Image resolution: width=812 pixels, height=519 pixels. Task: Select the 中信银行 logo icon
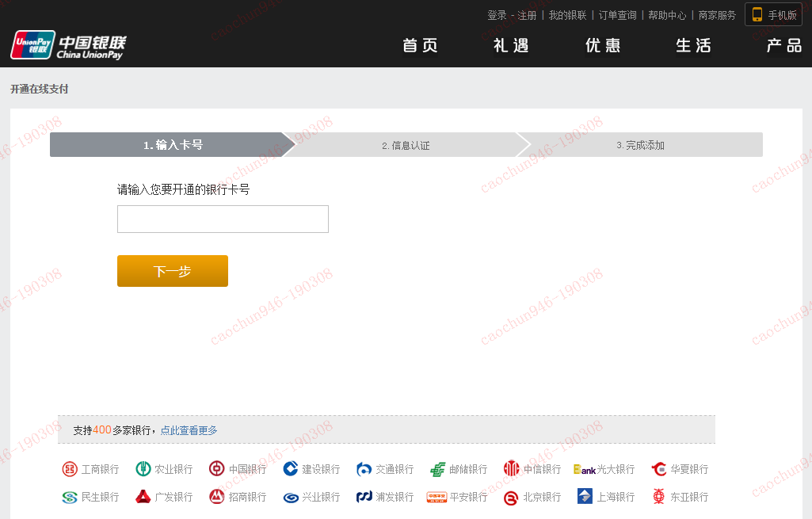511,469
